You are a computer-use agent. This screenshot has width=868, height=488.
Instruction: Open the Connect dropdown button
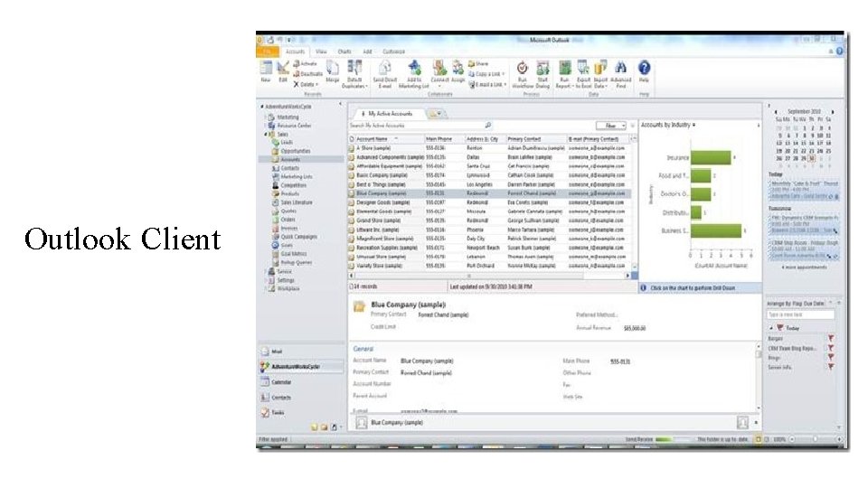[439, 73]
